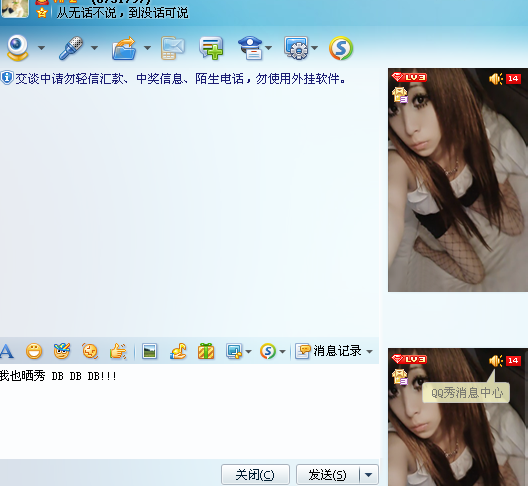Expand the 消息记录 dropdown arrow
The height and width of the screenshot is (486, 528).
(x=369, y=352)
